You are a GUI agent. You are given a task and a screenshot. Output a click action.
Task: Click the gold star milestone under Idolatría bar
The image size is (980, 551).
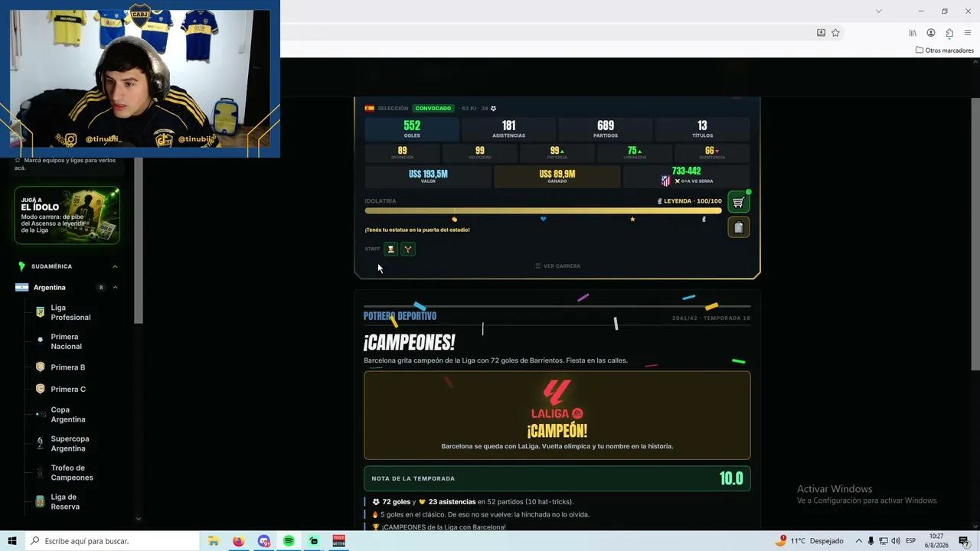coord(632,220)
